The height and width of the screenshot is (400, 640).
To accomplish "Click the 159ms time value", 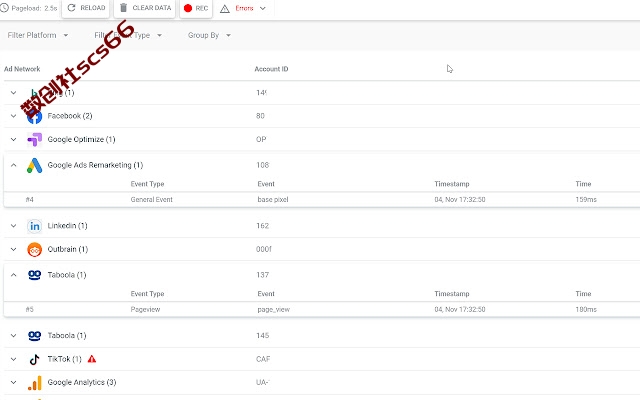I will [586, 200].
